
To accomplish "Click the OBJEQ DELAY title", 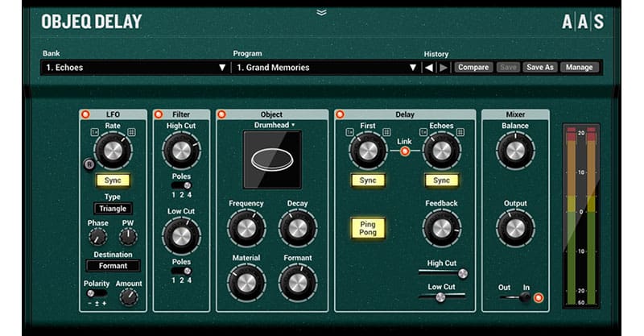I will pos(92,22).
